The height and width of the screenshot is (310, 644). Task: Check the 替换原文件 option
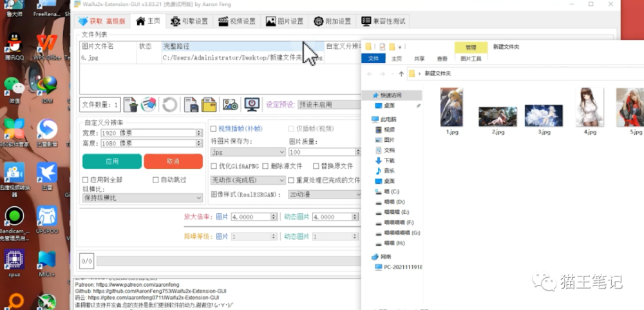316,166
